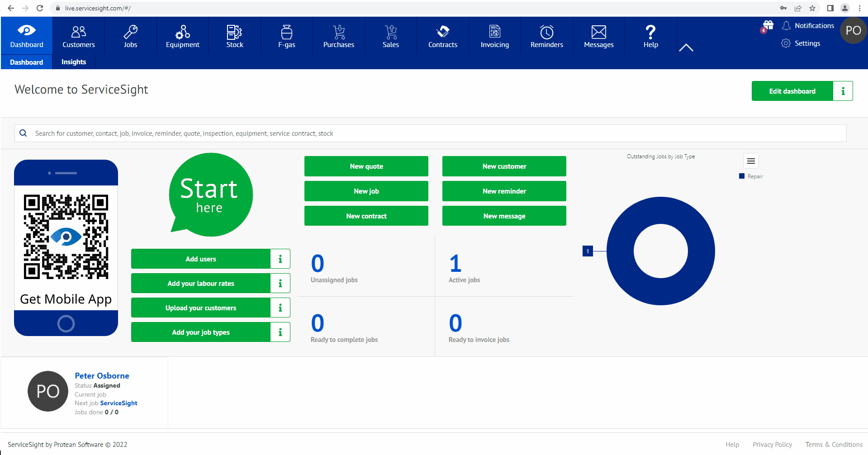This screenshot has width=868, height=455.
Task: Open the gift icon with badge 4
Action: [x=767, y=27]
